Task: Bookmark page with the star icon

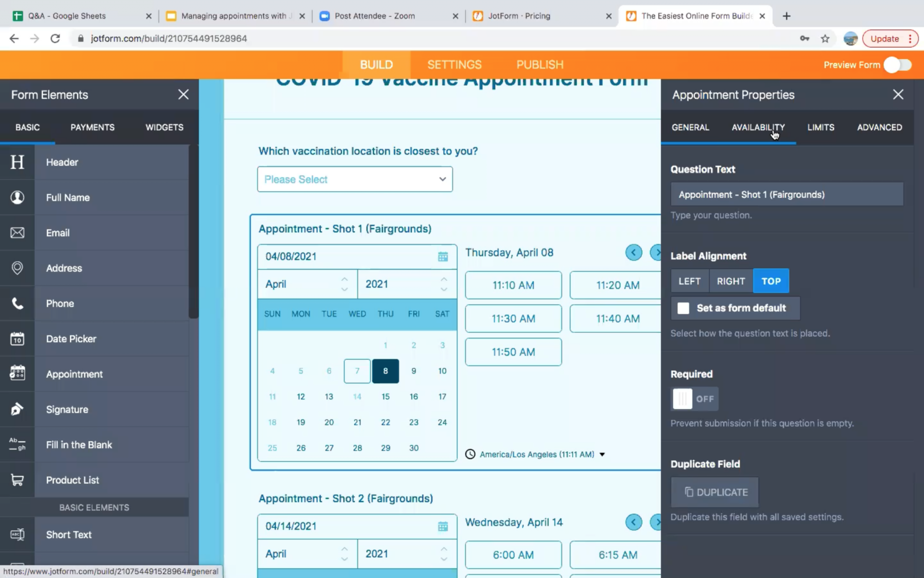Action: 825,39
